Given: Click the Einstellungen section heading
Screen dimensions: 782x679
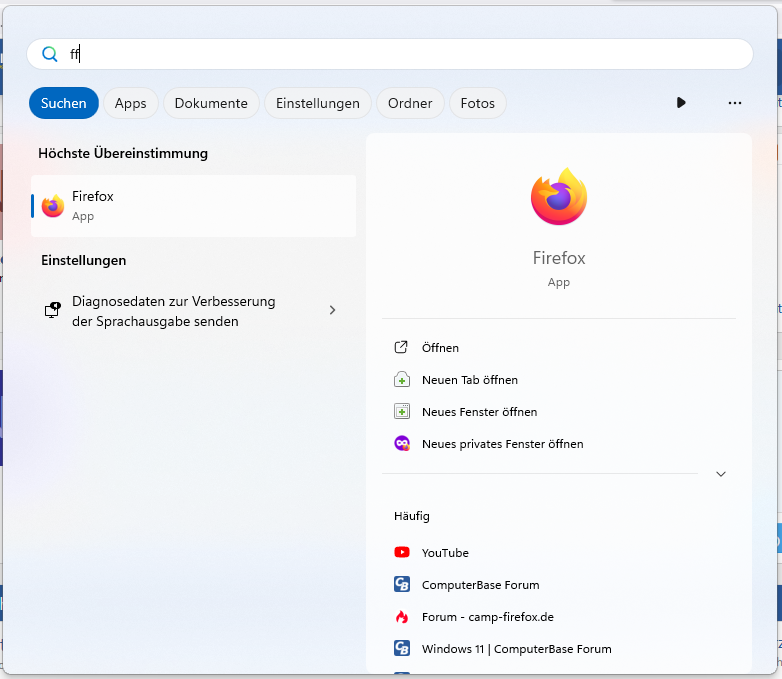Looking at the screenshot, I should tap(83, 260).
